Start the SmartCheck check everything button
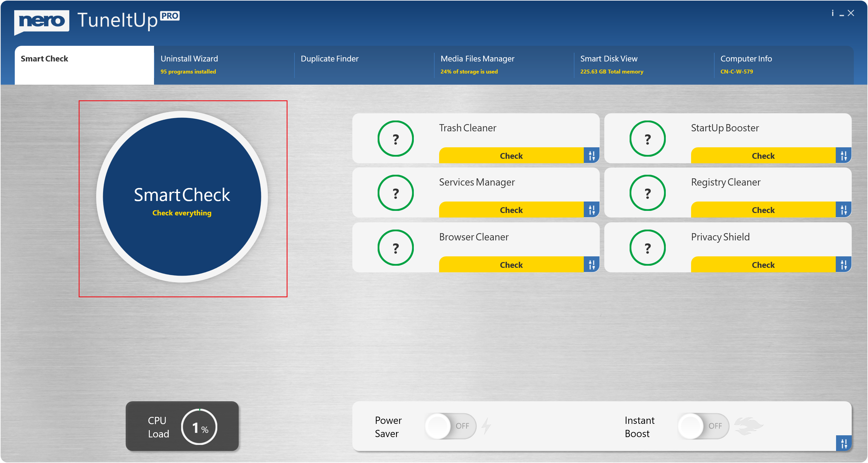The image size is (868, 463). point(182,197)
